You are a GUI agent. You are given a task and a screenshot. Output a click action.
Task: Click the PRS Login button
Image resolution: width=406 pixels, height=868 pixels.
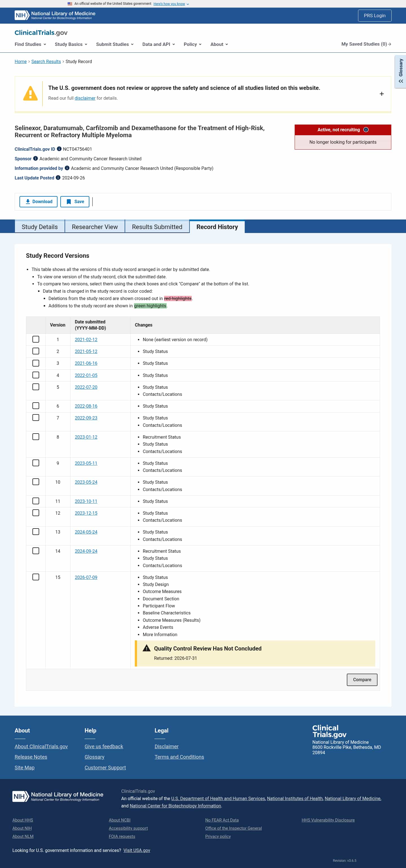point(375,15)
